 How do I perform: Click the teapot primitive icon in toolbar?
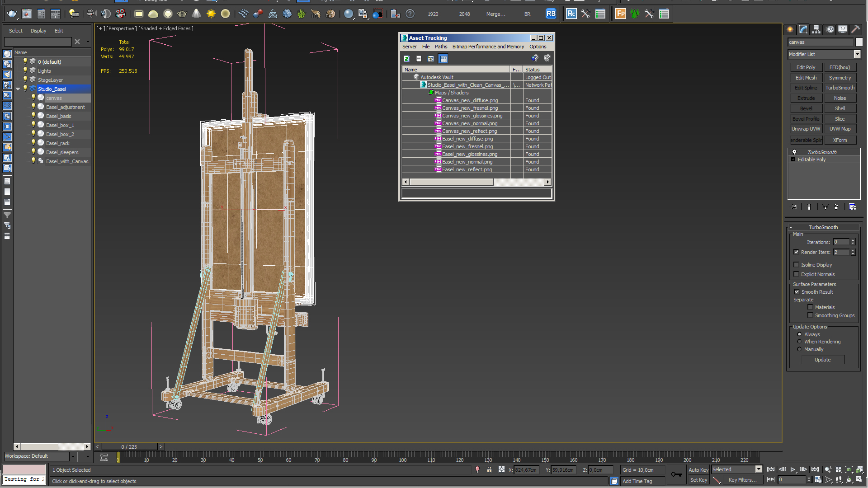click(182, 14)
